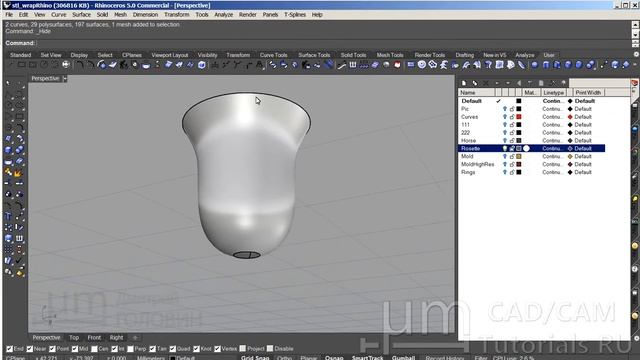640x360 pixels.
Task: Click the smiley face icon in toolbar
Action: (x=422, y=65)
